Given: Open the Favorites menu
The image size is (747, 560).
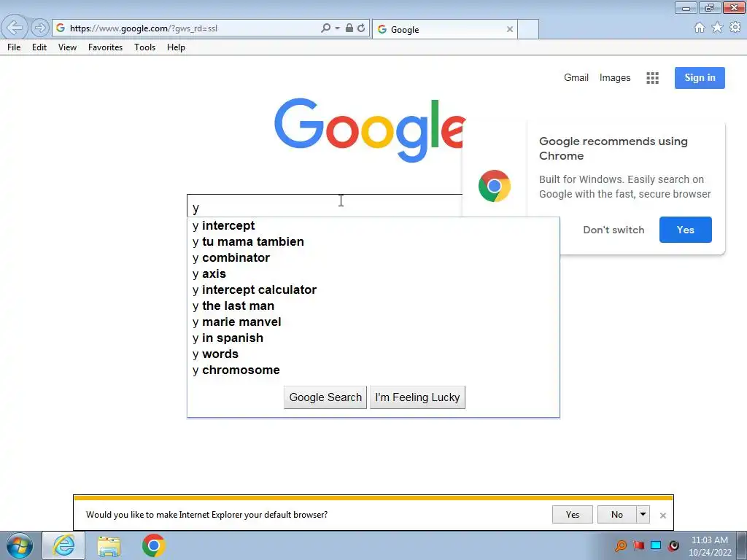Looking at the screenshot, I should (105, 47).
